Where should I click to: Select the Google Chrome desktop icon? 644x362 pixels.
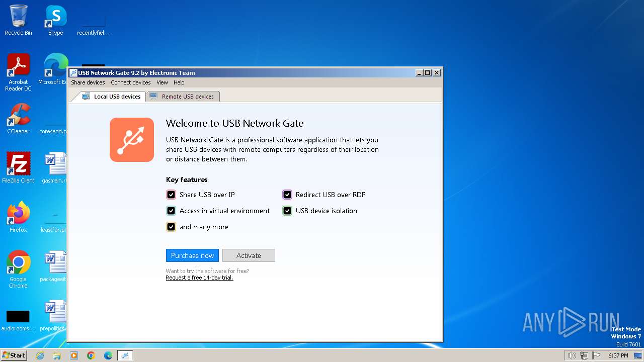click(x=18, y=269)
